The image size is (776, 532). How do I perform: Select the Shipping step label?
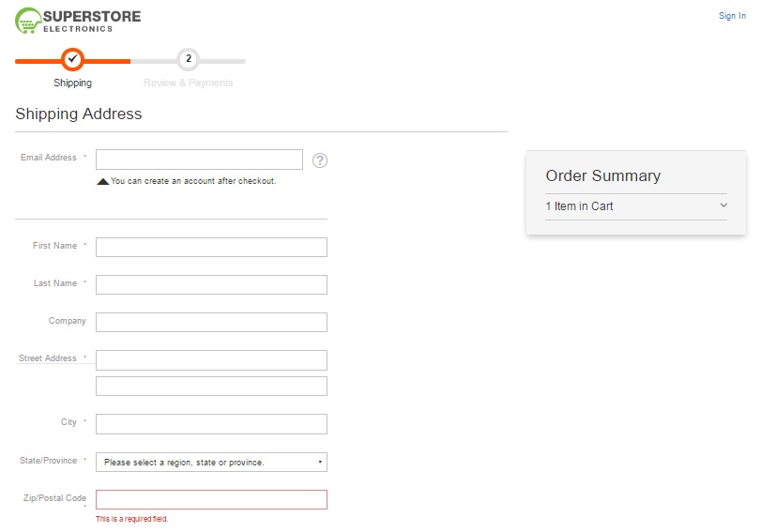(x=72, y=83)
